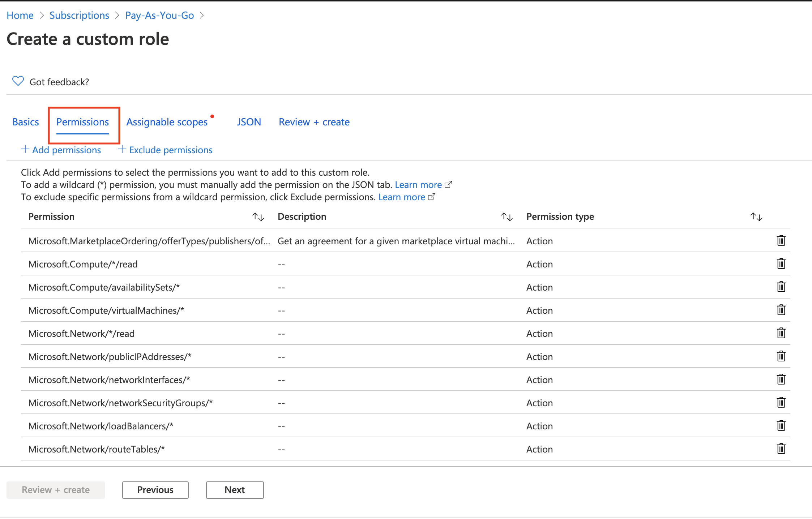Trash the Microsoft.Network/publicIPAddresses/* row
Image resolution: width=812 pixels, height=519 pixels.
tap(781, 356)
